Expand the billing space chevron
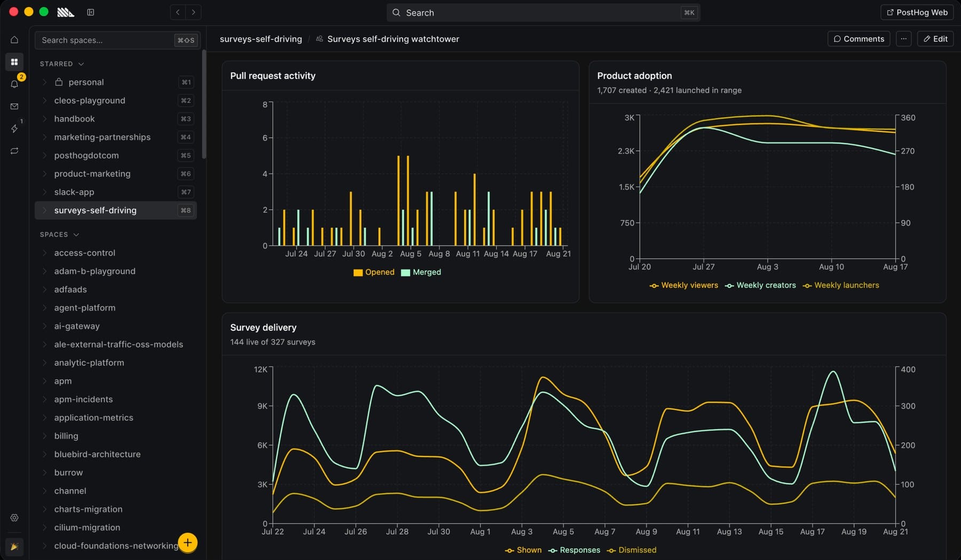Image resolution: width=961 pixels, height=560 pixels. point(45,436)
